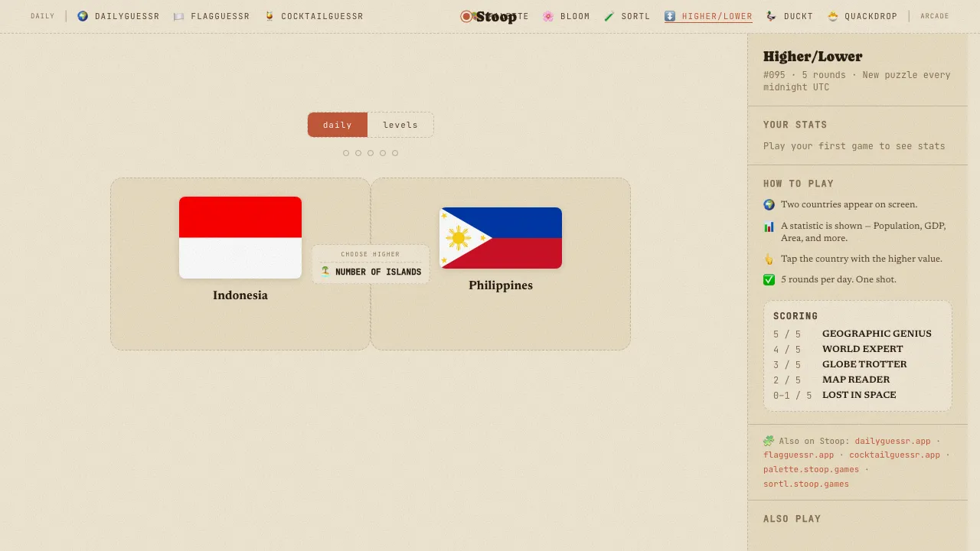Open the cocktailguessr.app link
Screen dimensions: 980x551
click(894, 455)
